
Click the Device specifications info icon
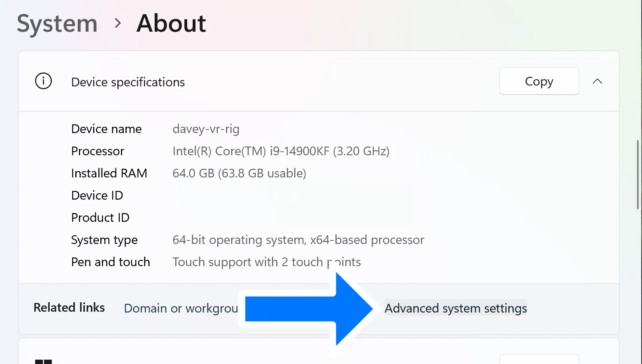43,81
